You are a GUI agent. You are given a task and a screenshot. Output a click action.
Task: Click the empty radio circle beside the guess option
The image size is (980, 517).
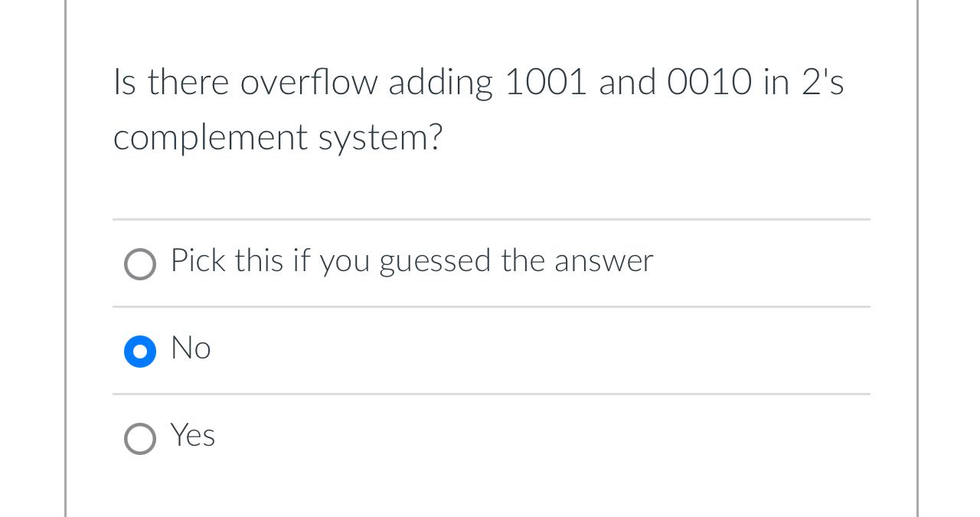click(140, 264)
